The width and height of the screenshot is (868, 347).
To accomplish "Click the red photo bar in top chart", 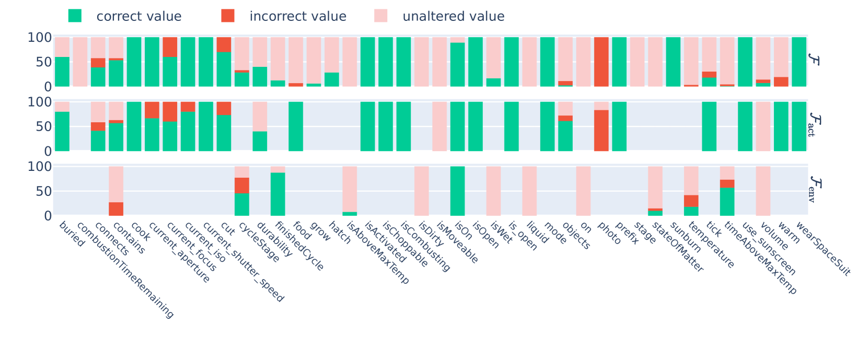I will point(601,62).
